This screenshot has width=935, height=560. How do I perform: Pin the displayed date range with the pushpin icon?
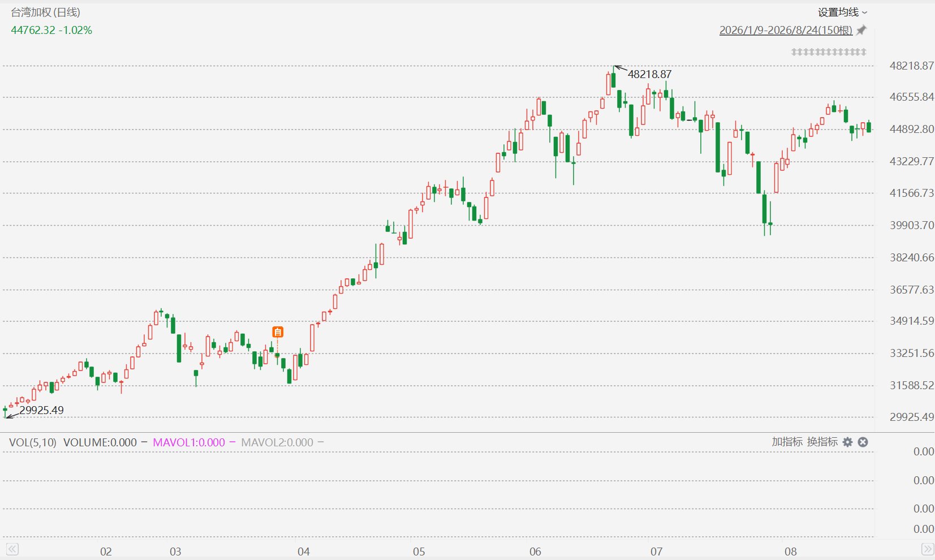tap(861, 31)
